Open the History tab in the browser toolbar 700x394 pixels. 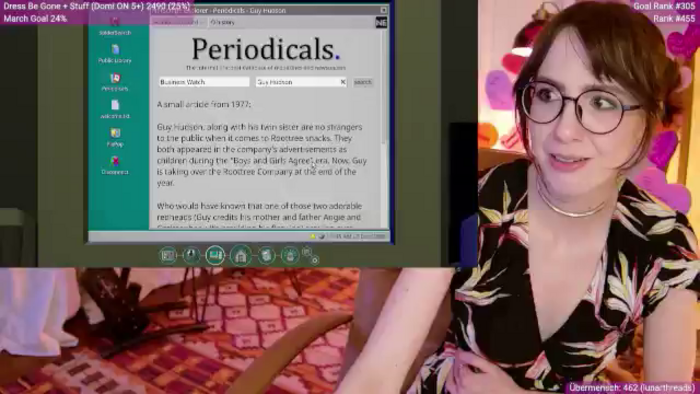222,22
